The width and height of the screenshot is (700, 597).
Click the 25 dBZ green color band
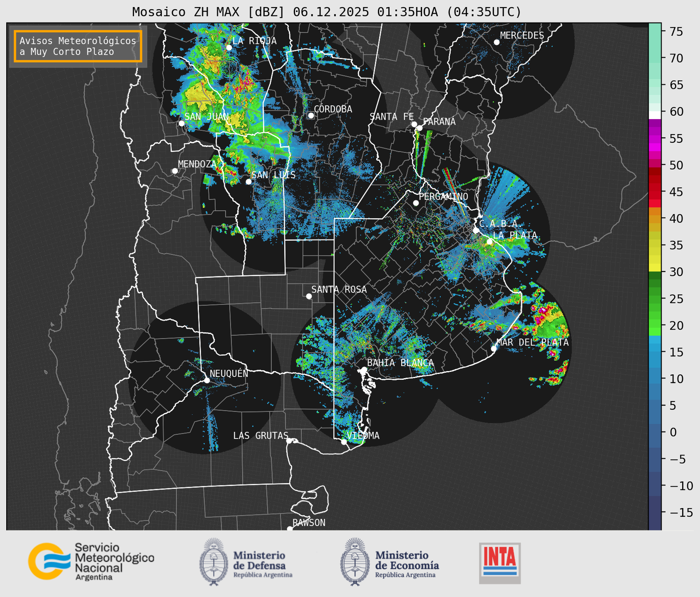[x=655, y=299]
